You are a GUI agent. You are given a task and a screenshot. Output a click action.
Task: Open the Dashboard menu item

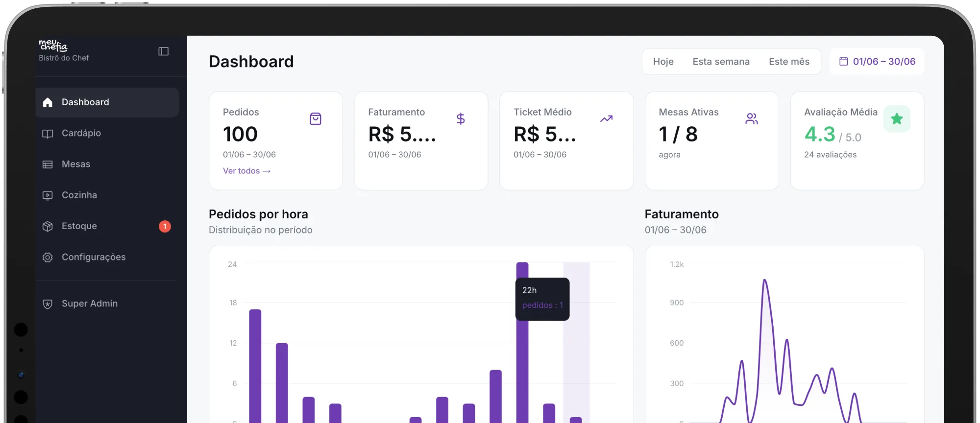coord(107,102)
